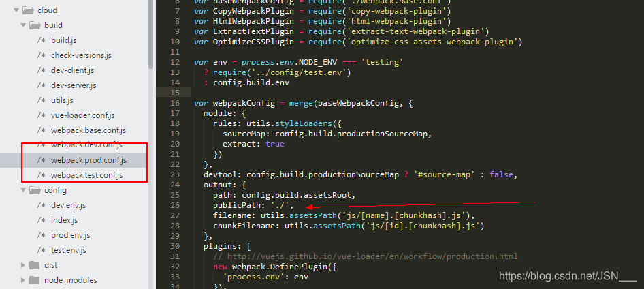Image resolution: width=644 pixels, height=289 pixels.
Task: Open index.js under config
Action: click(64, 220)
